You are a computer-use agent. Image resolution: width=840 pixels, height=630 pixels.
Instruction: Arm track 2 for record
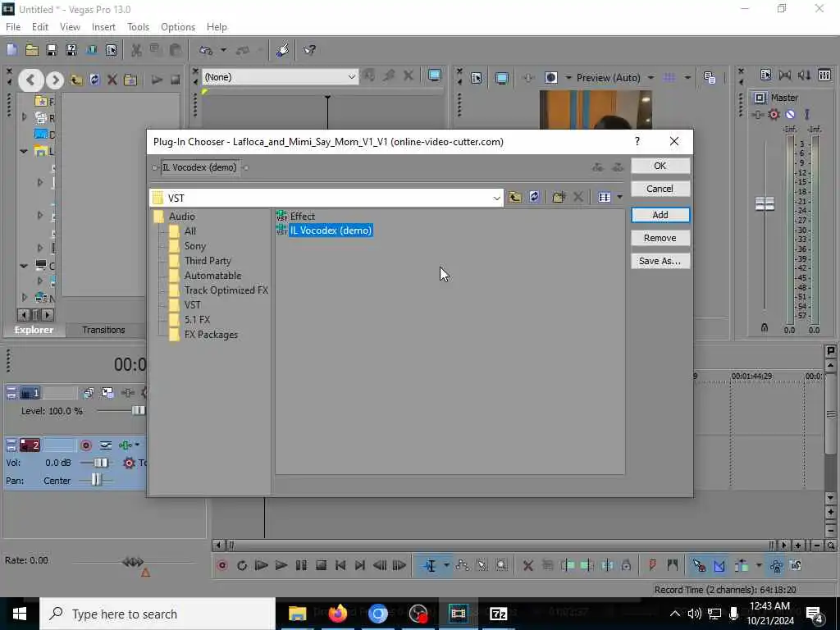coord(85,445)
